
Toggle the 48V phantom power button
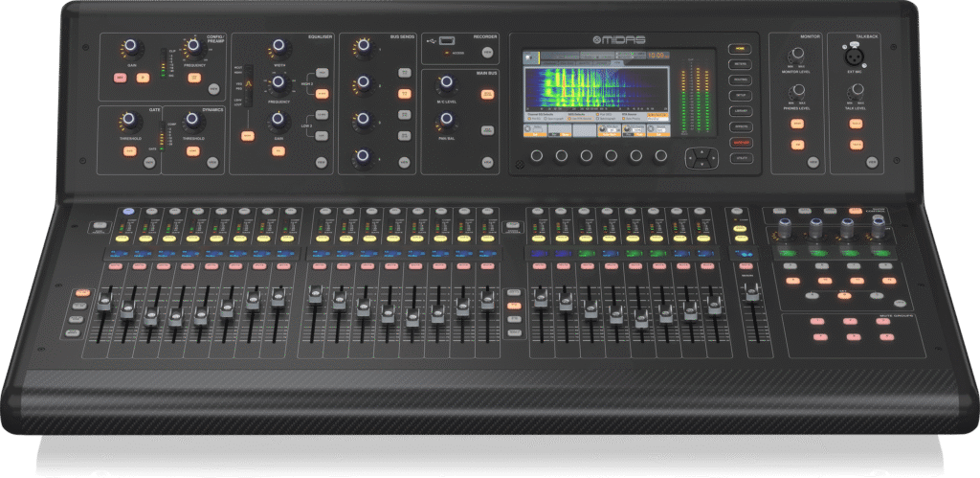(121, 78)
